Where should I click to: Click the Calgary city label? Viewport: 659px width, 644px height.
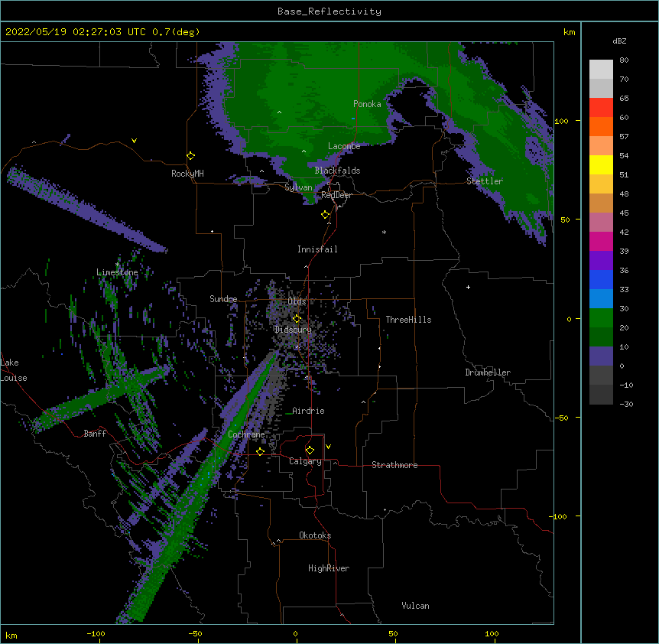pos(305,461)
